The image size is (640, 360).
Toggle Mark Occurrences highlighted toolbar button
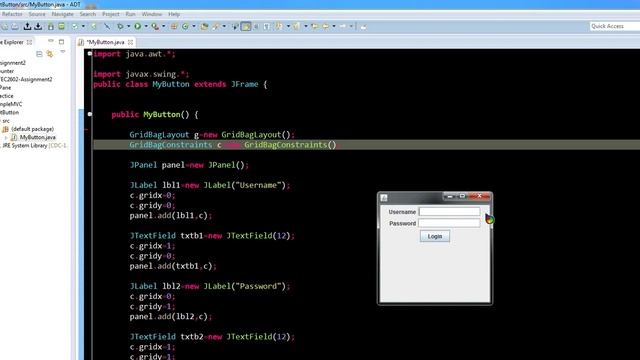(x=246, y=27)
